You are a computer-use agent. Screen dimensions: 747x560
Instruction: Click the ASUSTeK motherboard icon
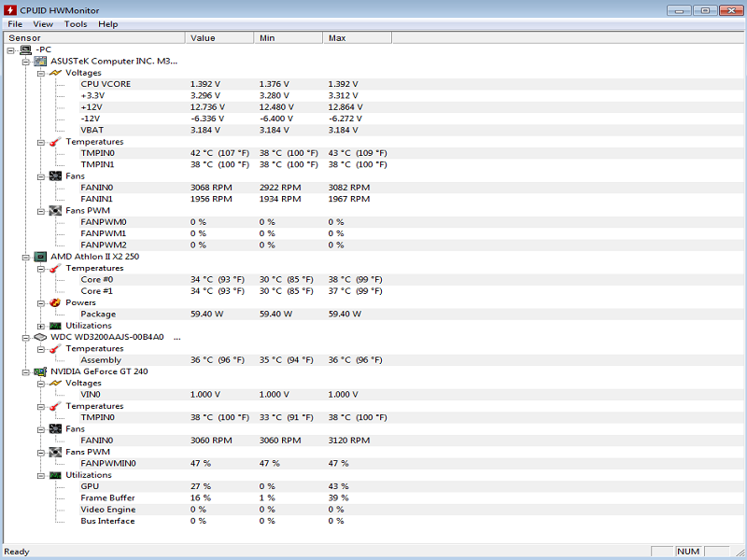tap(40, 61)
